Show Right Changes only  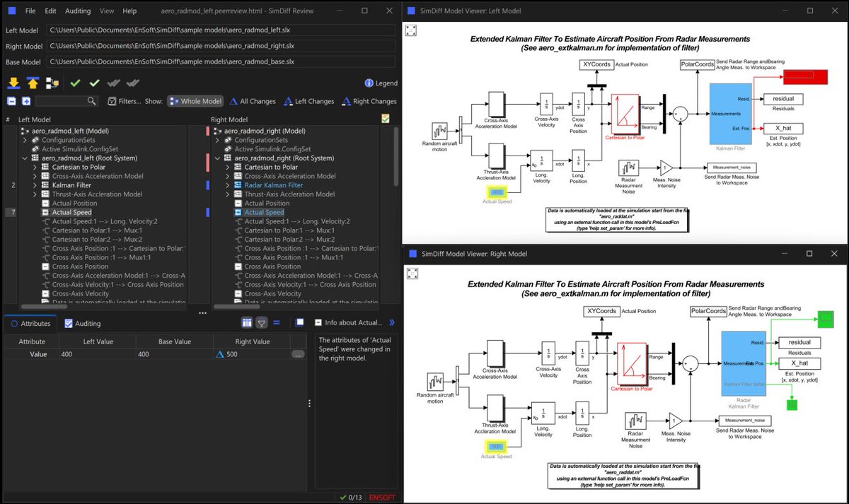[x=369, y=101]
